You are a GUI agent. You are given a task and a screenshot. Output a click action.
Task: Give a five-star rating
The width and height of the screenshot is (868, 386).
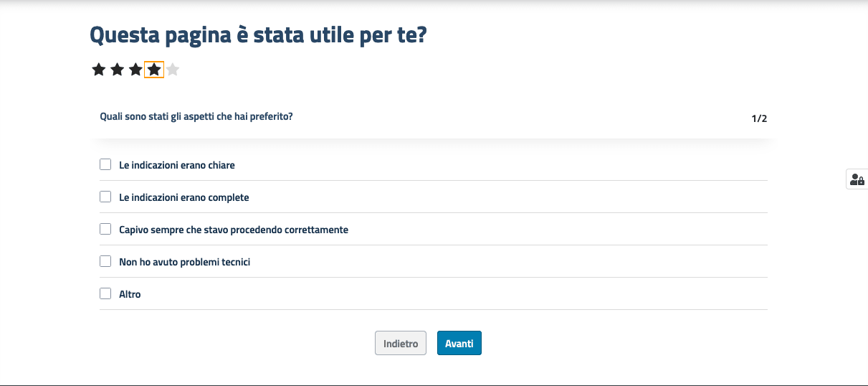tap(173, 70)
